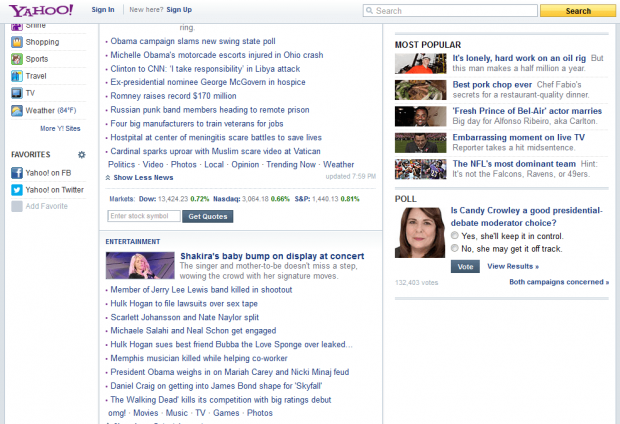Screen dimensions: 620x424
Task: Select 'No, she may get it off track' option
Action: pos(455,248)
